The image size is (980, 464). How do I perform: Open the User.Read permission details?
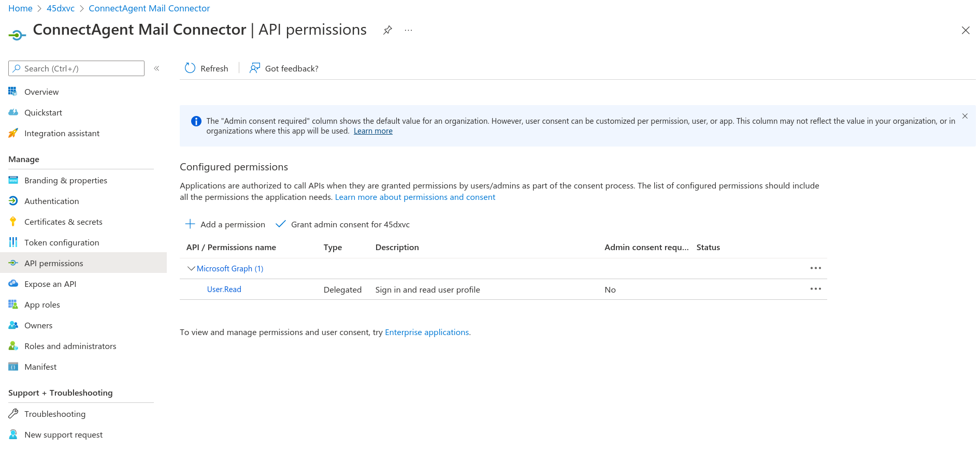click(x=224, y=289)
